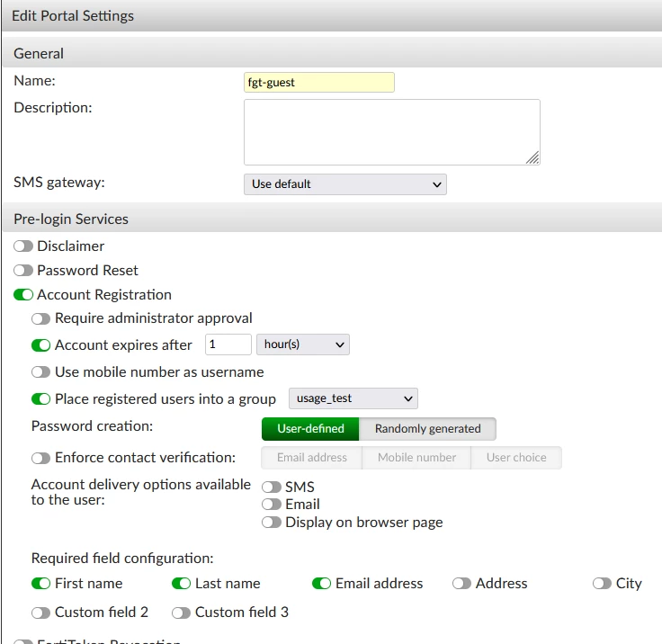Enable the Disclaimer toggle

(x=23, y=246)
